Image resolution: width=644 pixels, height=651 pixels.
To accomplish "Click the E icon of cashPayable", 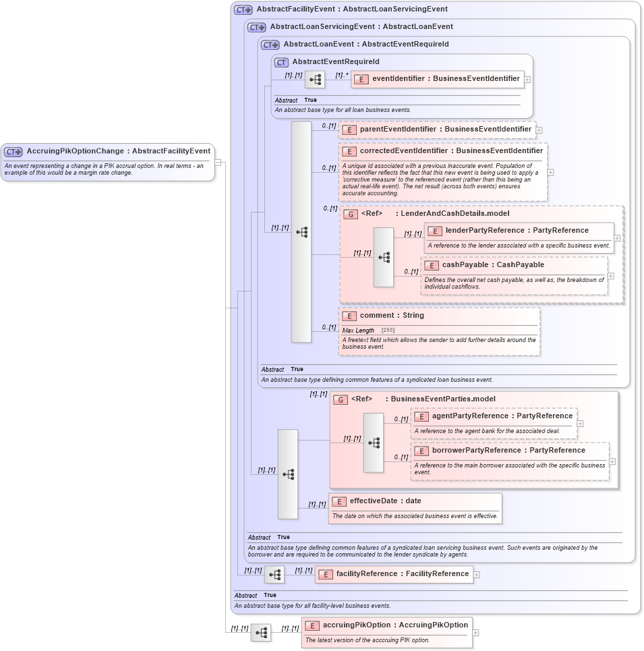I will pyautogui.click(x=432, y=265).
